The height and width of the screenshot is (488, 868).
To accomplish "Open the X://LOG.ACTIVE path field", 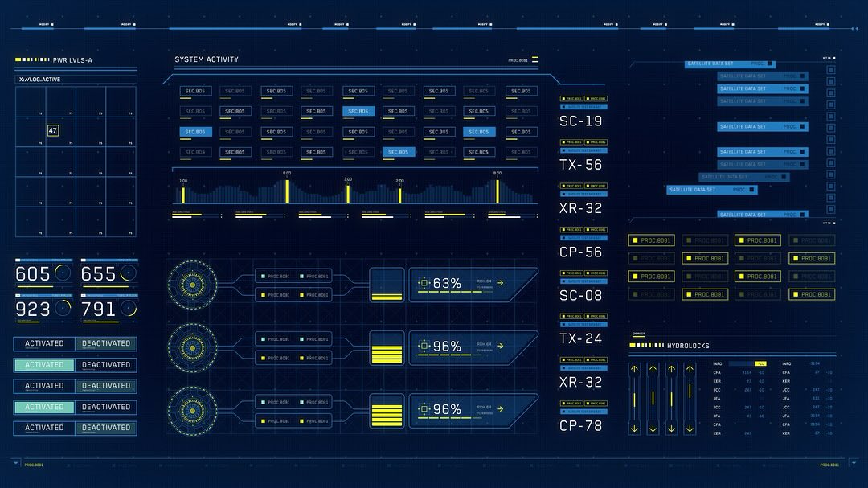I will click(76, 80).
